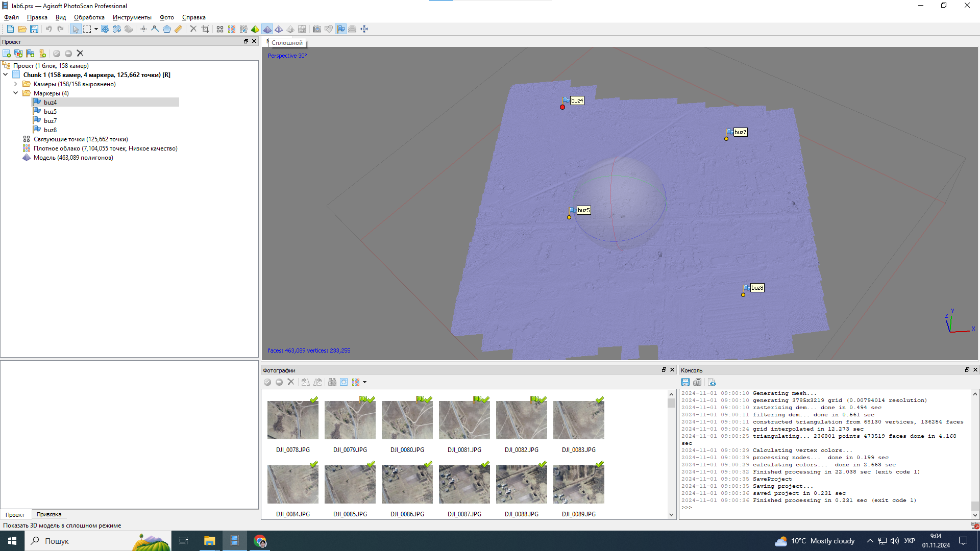Viewport: 980px width, 551px height.
Task: Select the ruler measurement tool
Action: click(x=178, y=29)
